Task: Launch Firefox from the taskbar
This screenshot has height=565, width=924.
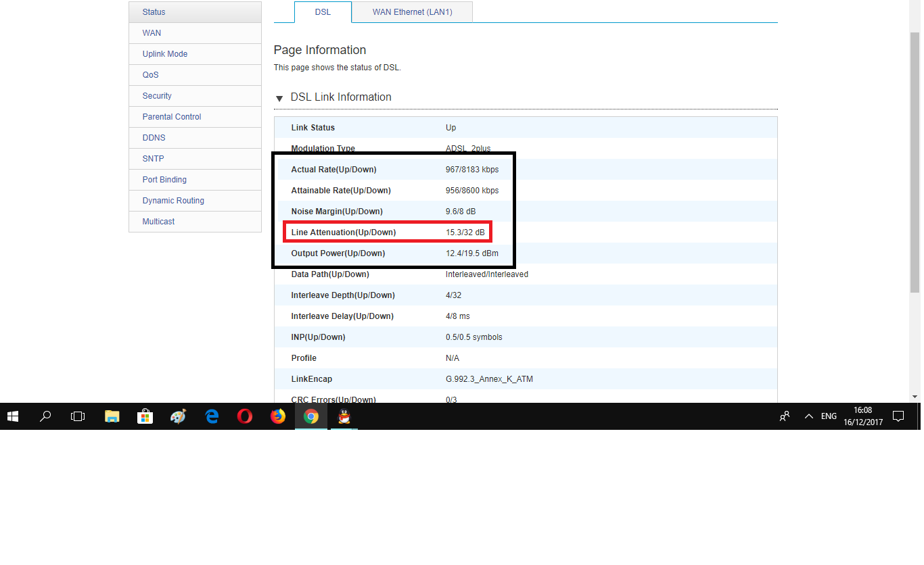Action: point(278,416)
